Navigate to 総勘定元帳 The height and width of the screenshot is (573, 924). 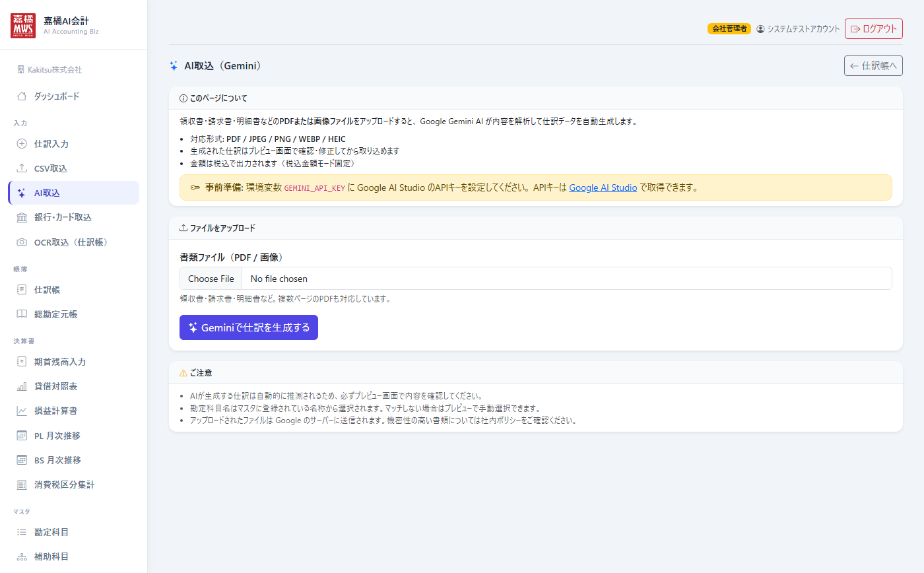(74, 314)
